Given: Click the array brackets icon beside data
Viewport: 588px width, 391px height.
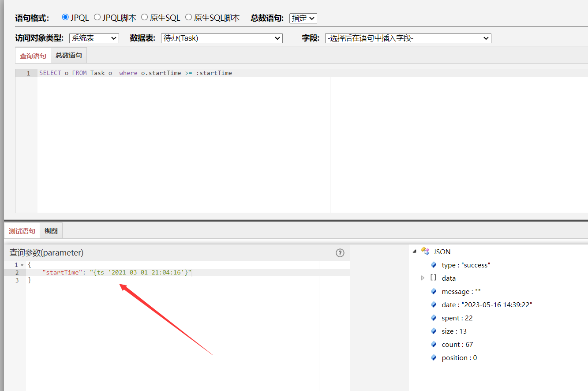Looking at the screenshot, I should [433, 278].
